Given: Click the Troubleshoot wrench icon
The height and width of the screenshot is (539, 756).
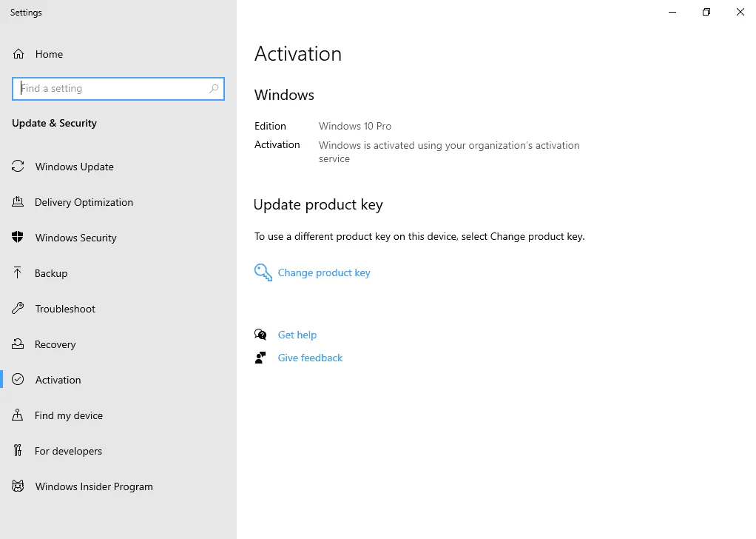Looking at the screenshot, I should [x=18, y=308].
